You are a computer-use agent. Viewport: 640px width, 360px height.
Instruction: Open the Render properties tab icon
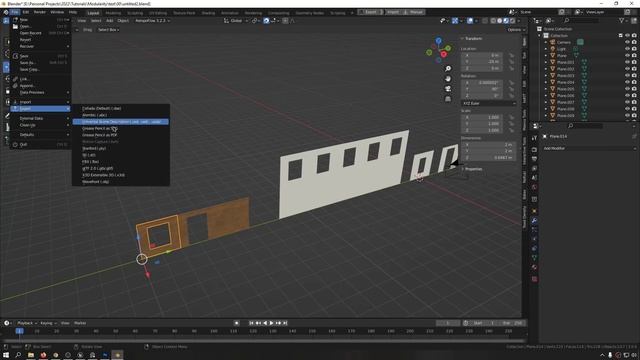pos(534,149)
